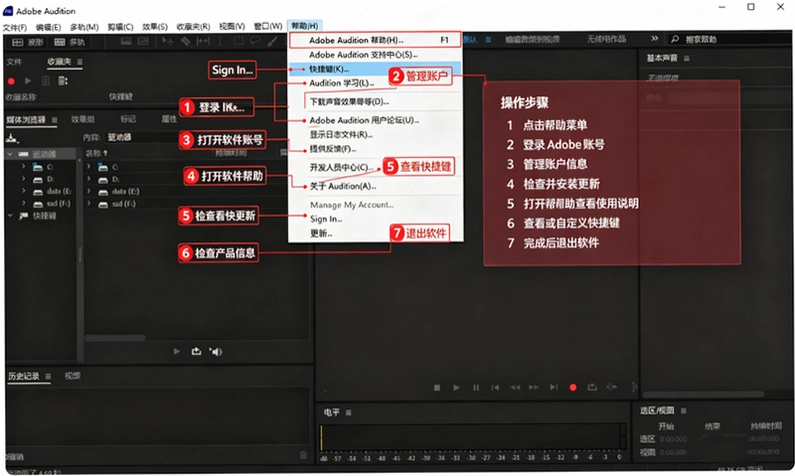Rewind using the transport bar
795x476 pixels.
pyautogui.click(x=515, y=387)
